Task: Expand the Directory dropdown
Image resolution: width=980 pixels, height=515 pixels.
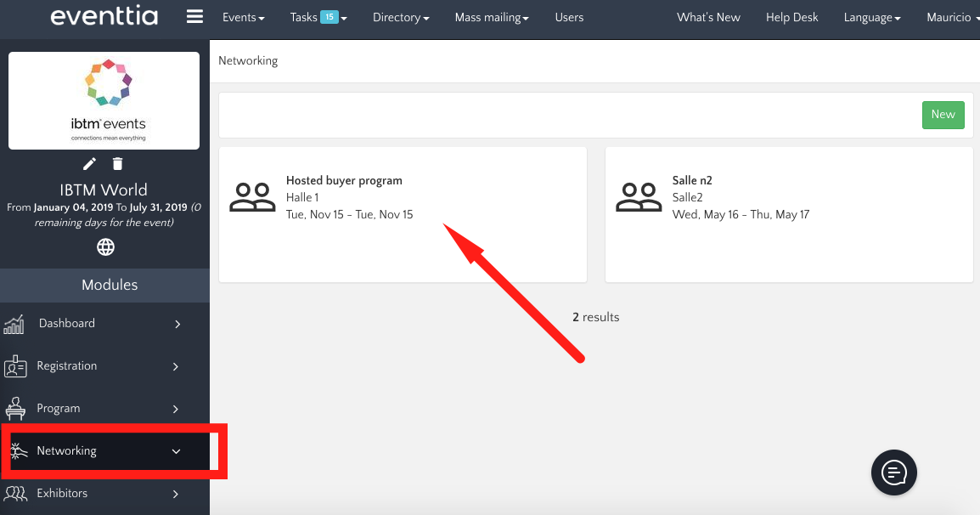Action: (x=401, y=17)
